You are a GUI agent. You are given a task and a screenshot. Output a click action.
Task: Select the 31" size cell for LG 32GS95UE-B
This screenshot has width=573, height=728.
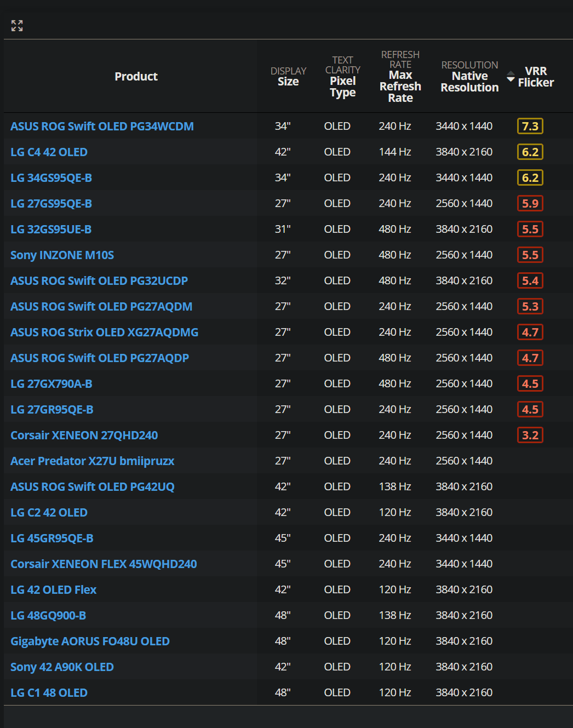[x=283, y=230]
